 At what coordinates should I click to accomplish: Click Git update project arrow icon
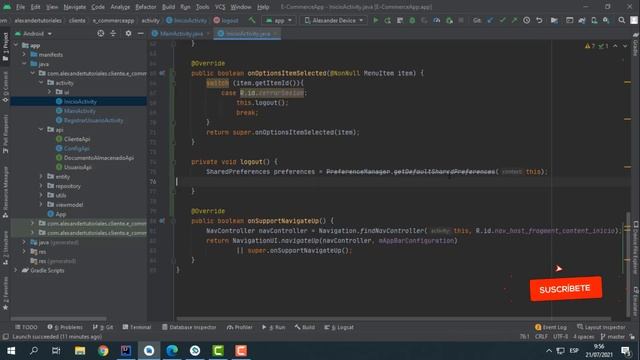click(x=490, y=20)
